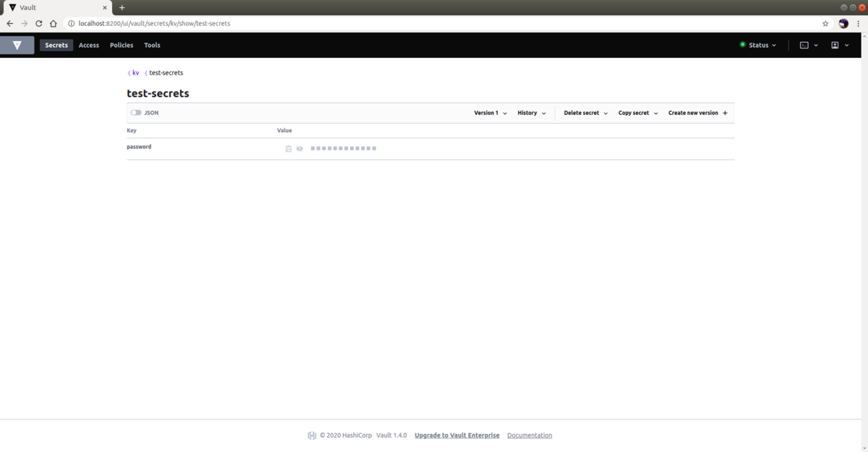868x452 pixels.
Task: Click the test-secrets page heading
Action: [158, 94]
